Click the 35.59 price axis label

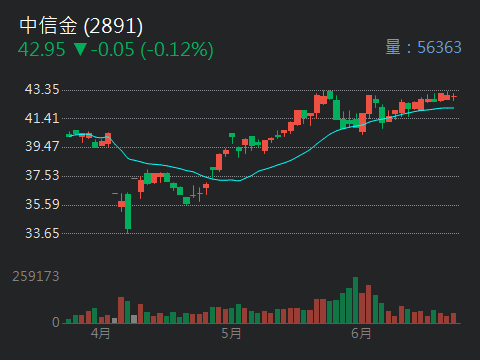pyautogui.click(x=42, y=204)
